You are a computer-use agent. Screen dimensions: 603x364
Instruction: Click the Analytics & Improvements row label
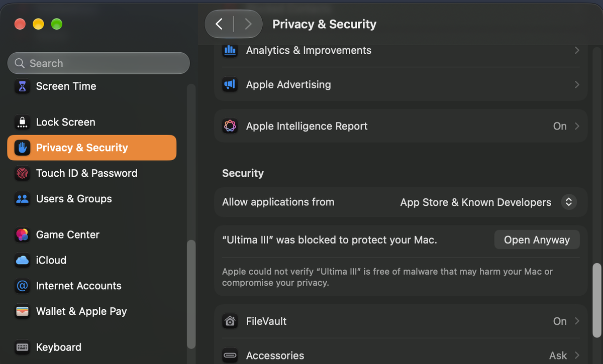click(x=309, y=50)
